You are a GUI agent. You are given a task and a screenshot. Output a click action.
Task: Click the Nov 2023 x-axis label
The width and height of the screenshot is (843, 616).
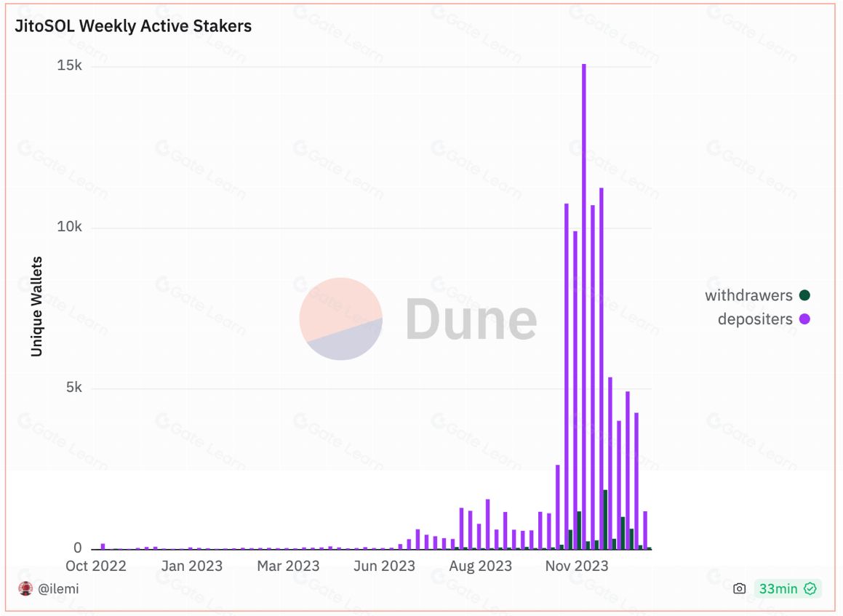(x=577, y=566)
